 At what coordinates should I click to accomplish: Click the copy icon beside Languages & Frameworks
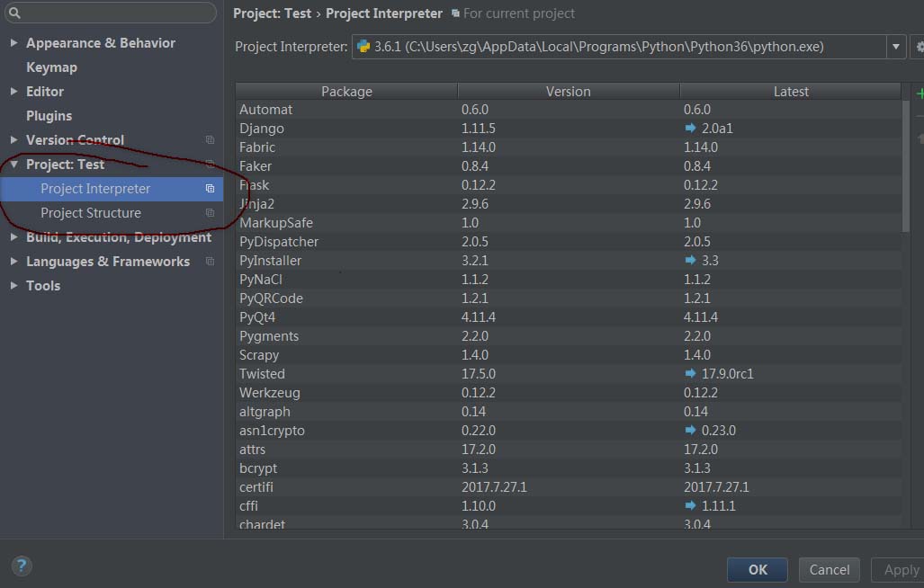click(210, 262)
